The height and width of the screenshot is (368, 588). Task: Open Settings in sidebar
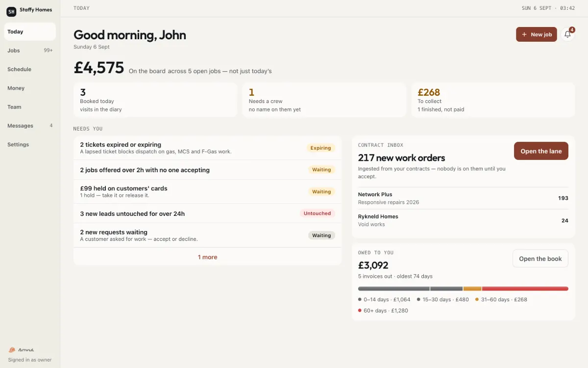(x=30, y=145)
